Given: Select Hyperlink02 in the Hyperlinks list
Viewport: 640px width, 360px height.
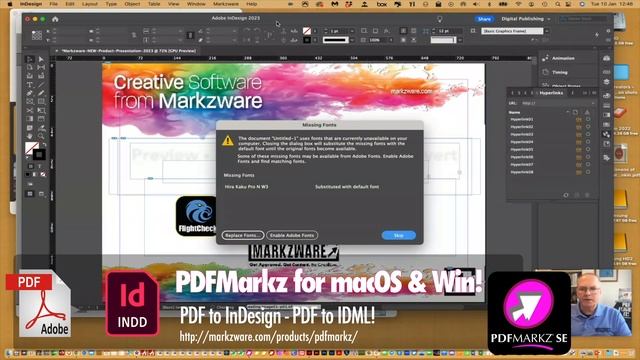Looking at the screenshot, I should pos(522,127).
